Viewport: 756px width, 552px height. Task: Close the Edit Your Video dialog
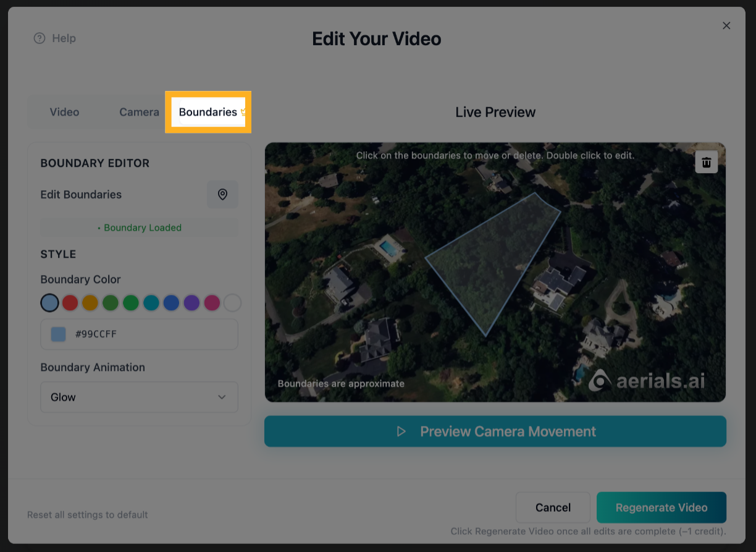point(726,25)
